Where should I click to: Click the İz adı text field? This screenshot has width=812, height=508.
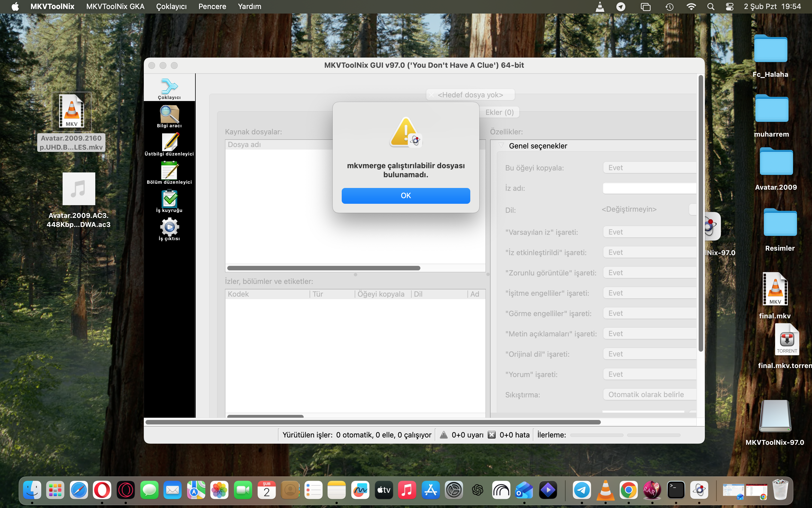(x=650, y=188)
